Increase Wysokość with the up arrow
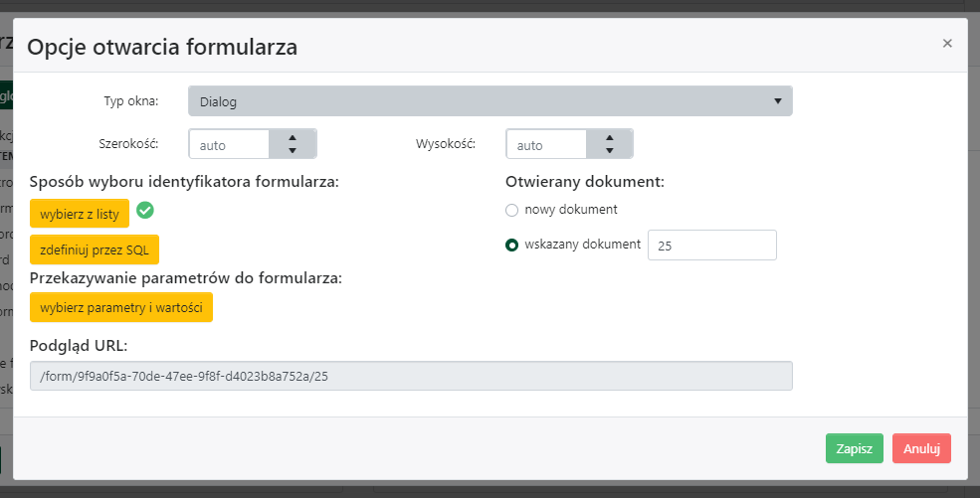This screenshot has width=980, height=498. tap(609, 138)
